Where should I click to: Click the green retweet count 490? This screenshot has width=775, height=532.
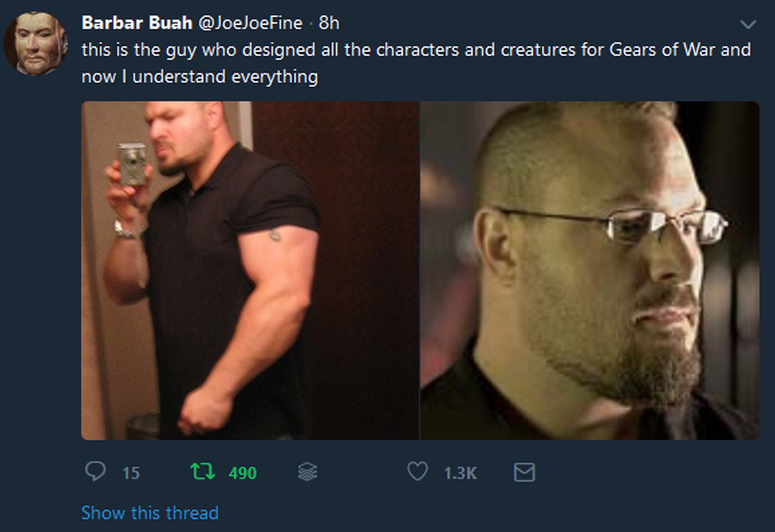pyautogui.click(x=242, y=473)
